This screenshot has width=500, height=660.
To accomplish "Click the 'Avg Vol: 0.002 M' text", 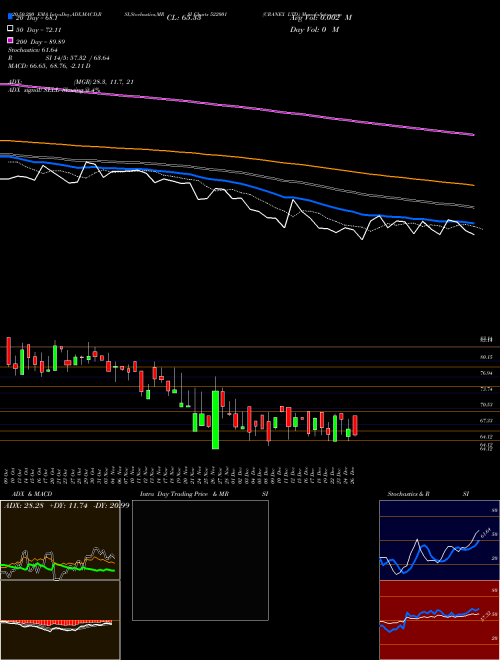I will (x=321, y=18).
